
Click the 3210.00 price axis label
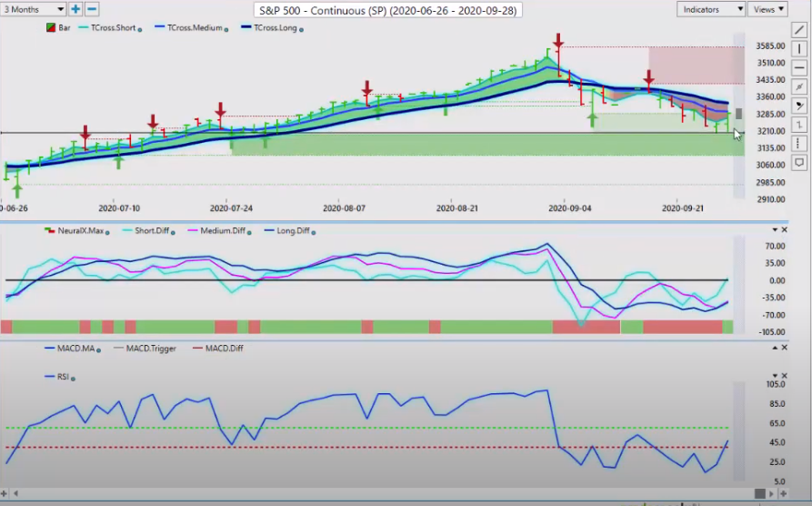[x=770, y=131]
